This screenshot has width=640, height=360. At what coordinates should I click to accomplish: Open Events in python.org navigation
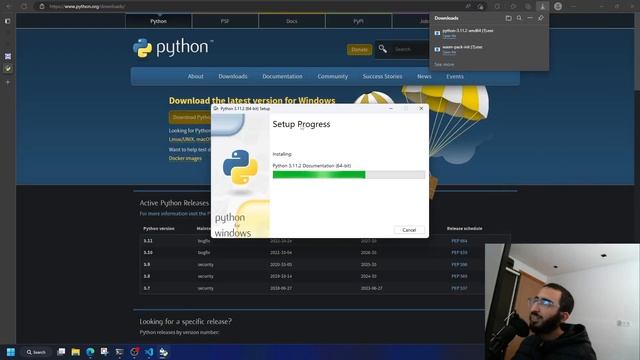click(455, 76)
